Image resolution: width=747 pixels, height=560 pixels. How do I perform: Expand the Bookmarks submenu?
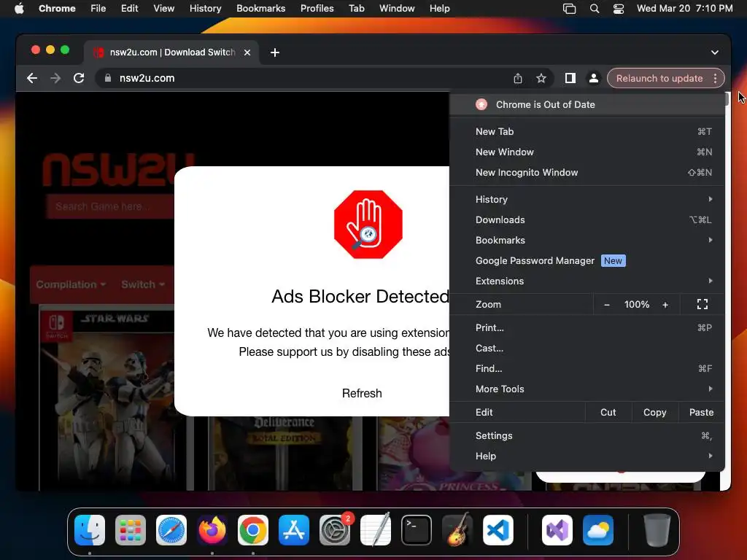[587, 241]
